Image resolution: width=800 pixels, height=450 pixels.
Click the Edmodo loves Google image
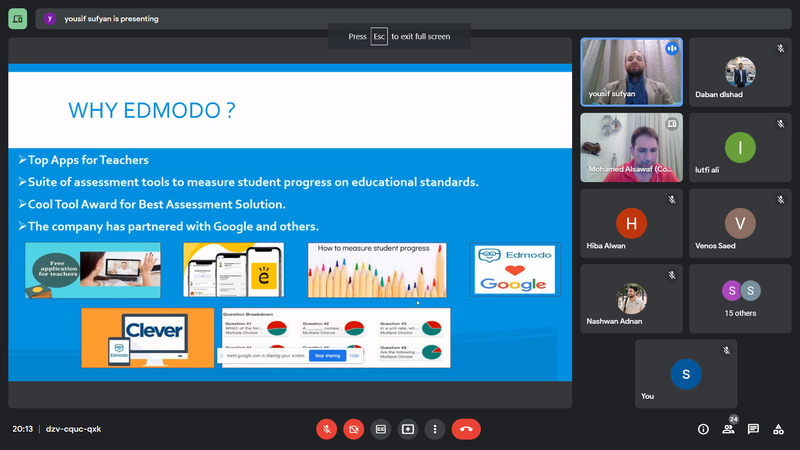tap(515, 269)
